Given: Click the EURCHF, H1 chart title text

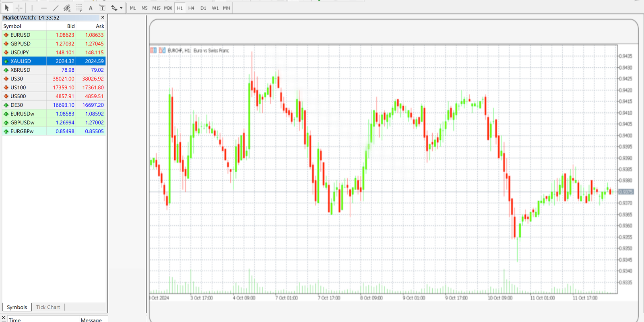Looking at the screenshot, I should (x=198, y=50).
